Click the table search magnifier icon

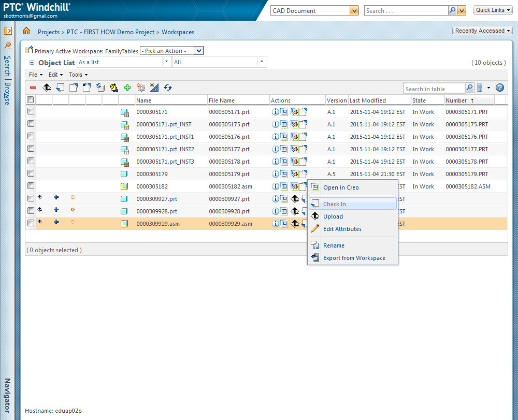click(469, 88)
